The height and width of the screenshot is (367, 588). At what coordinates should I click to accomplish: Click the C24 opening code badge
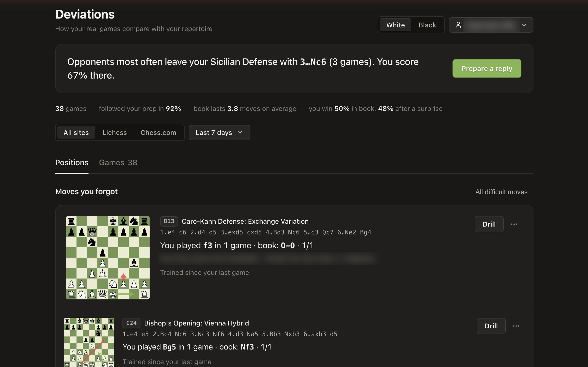click(x=131, y=323)
